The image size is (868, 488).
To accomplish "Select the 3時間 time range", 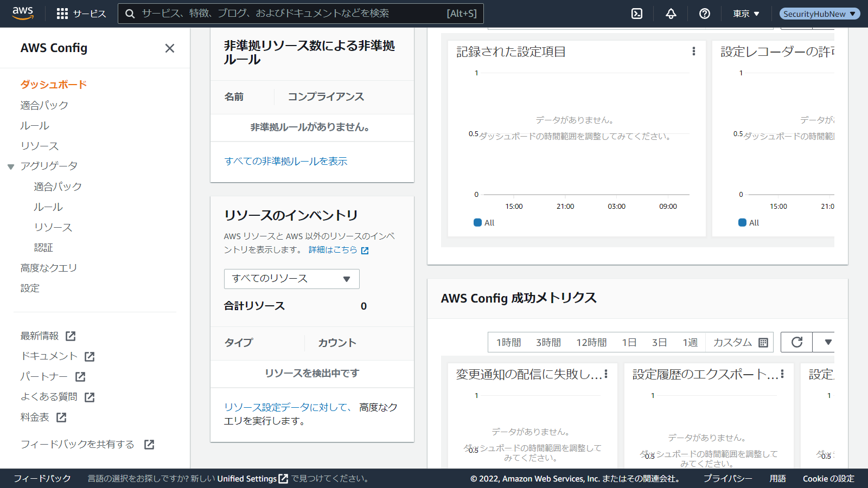I will (548, 342).
